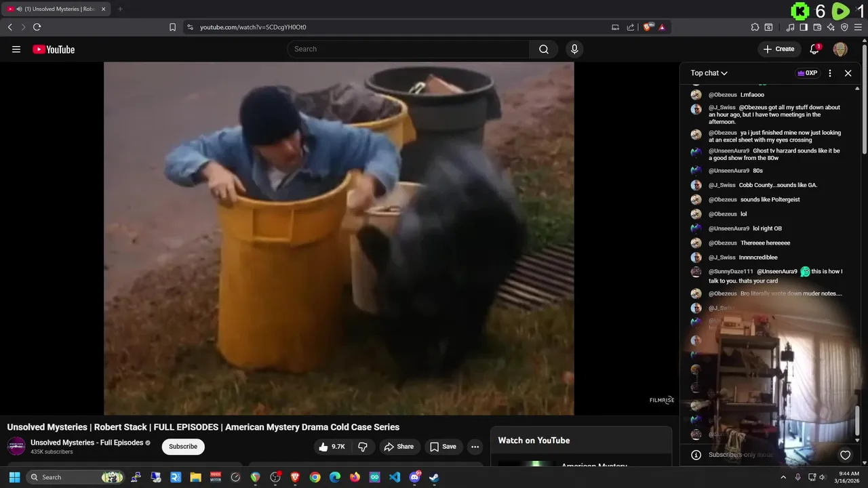Open the channel avatar beside Subscribe

16,447
